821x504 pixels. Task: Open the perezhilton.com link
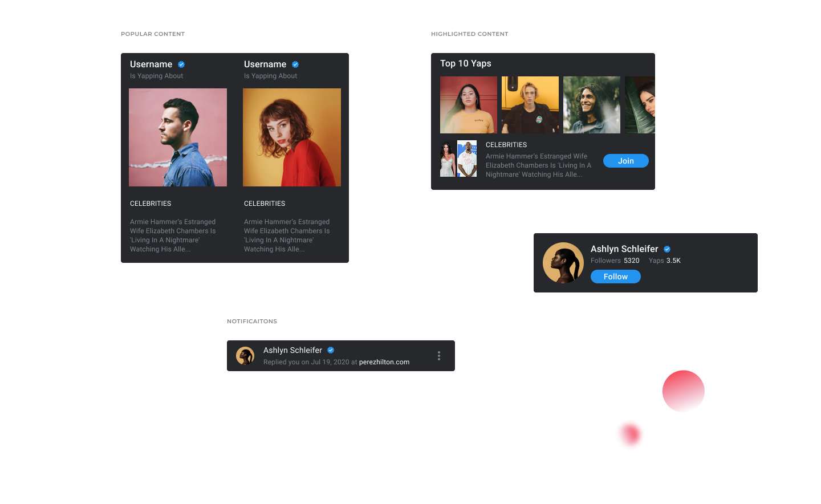[384, 362]
